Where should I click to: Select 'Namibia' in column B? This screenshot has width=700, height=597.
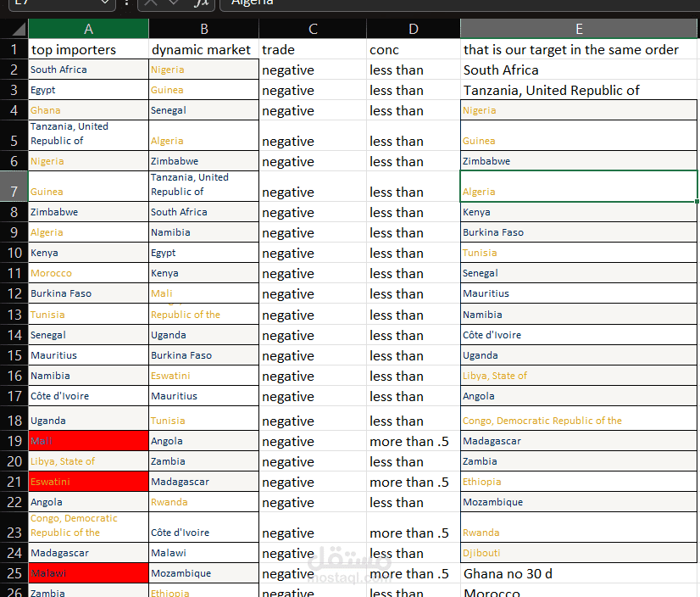[204, 232]
